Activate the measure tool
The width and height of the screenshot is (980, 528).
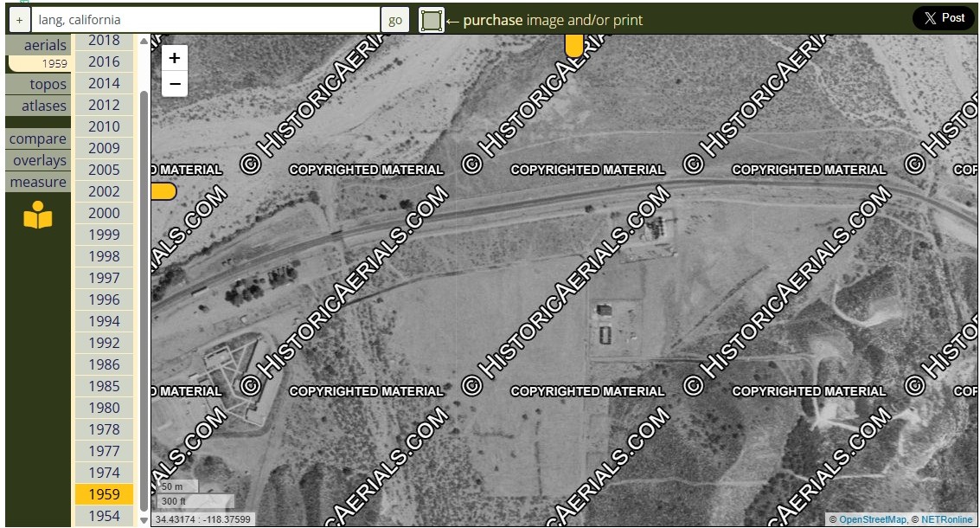pos(38,182)
